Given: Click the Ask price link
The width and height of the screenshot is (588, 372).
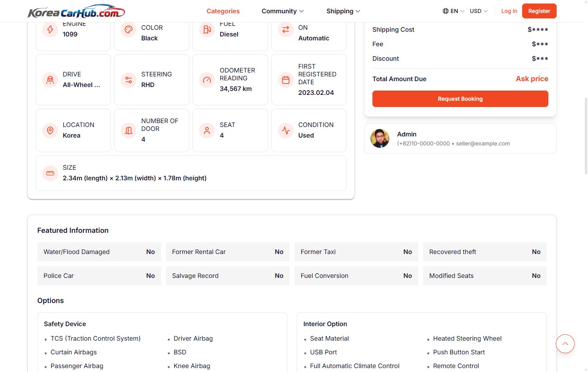Looking at the screenshot, I should click(532, 79).
